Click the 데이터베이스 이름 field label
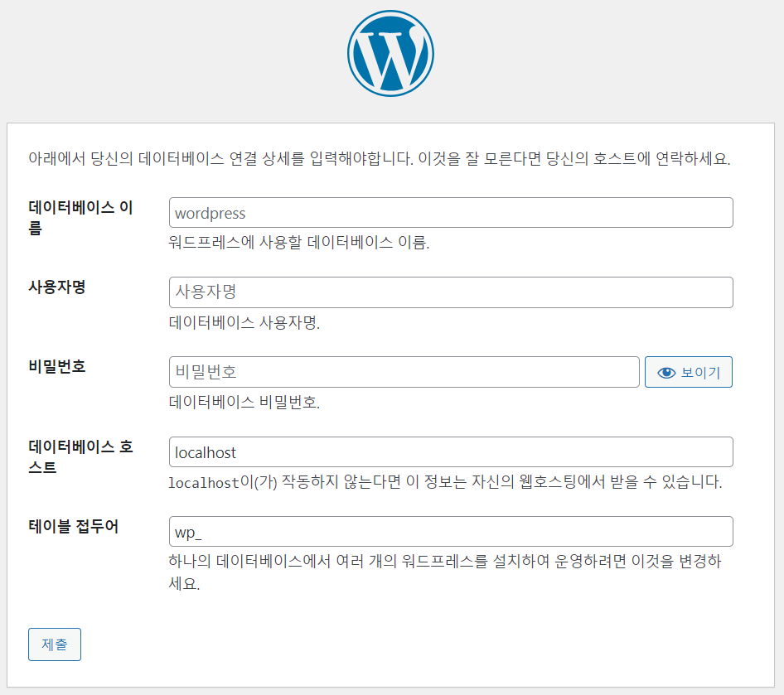Viewport: 784px width, 695px height. click(x=80, y=217)
